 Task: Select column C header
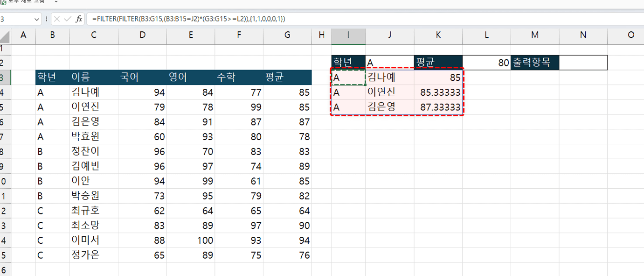tap(94, 35)
